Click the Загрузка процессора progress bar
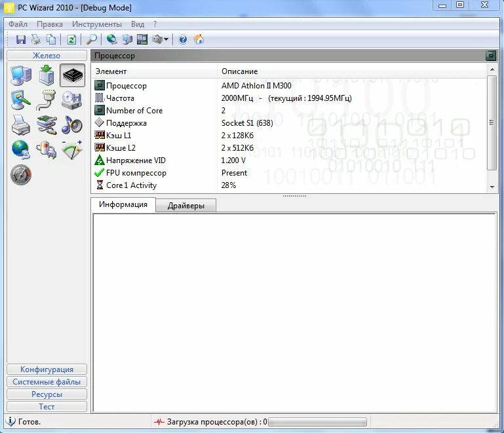Image resolution: width=504 pixels, height=433 pixels. click(x=318, y=422)
